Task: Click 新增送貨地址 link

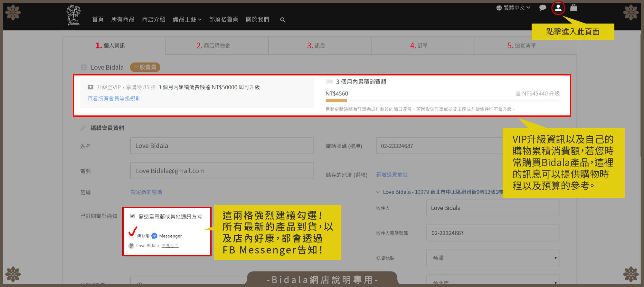Action: point(392,175)
